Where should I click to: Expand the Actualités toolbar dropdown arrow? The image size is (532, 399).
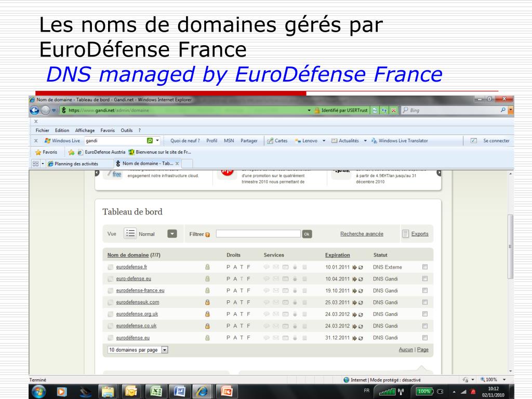tap(365, 141)
